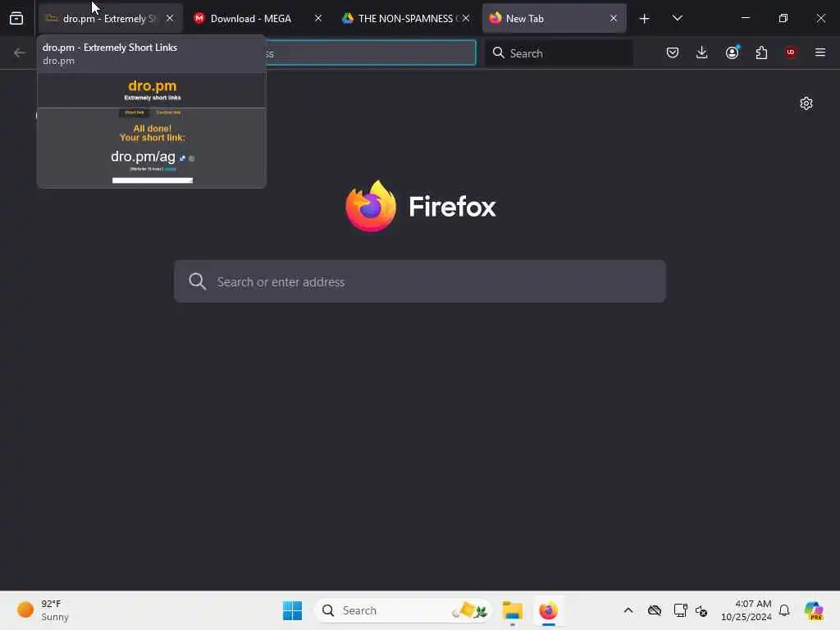The image size is (840, 630).
Task: Expand the list all tabs chevron
Action: tap(678, 18)
